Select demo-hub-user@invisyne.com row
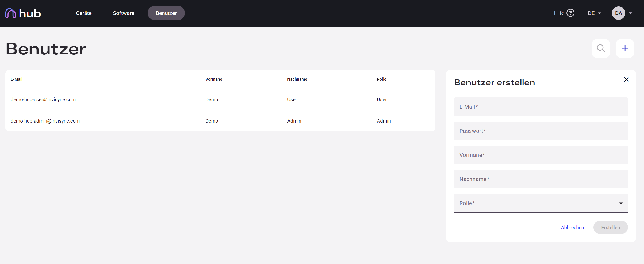This screenshot has width=644, height=264. (220, 100)
